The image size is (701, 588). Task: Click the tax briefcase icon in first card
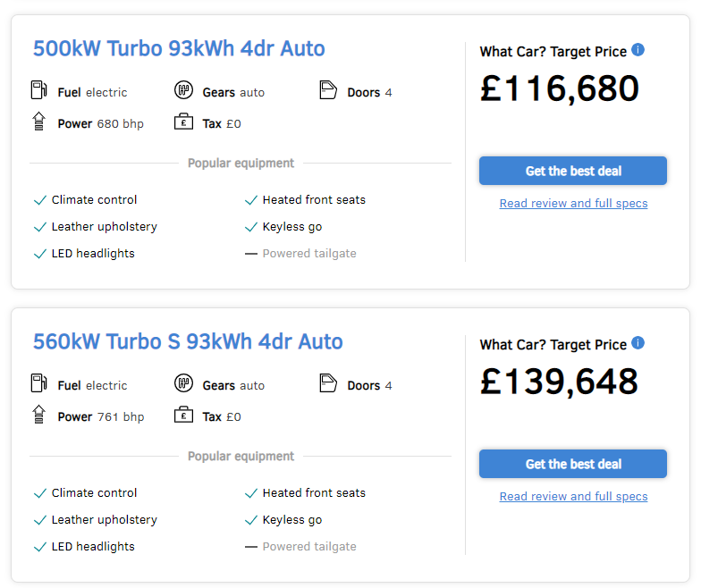tap(183, 122)
